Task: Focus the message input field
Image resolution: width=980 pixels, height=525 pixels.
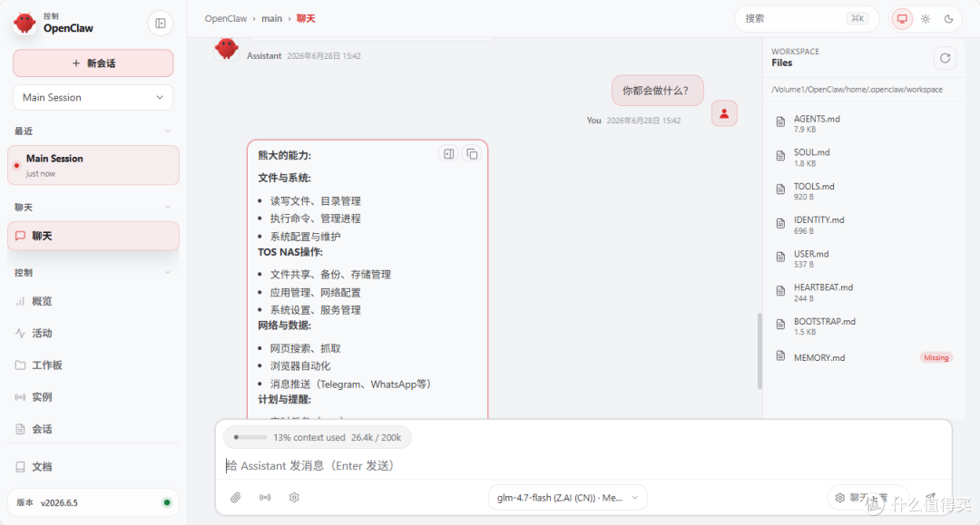Action: tap(583, 466)
